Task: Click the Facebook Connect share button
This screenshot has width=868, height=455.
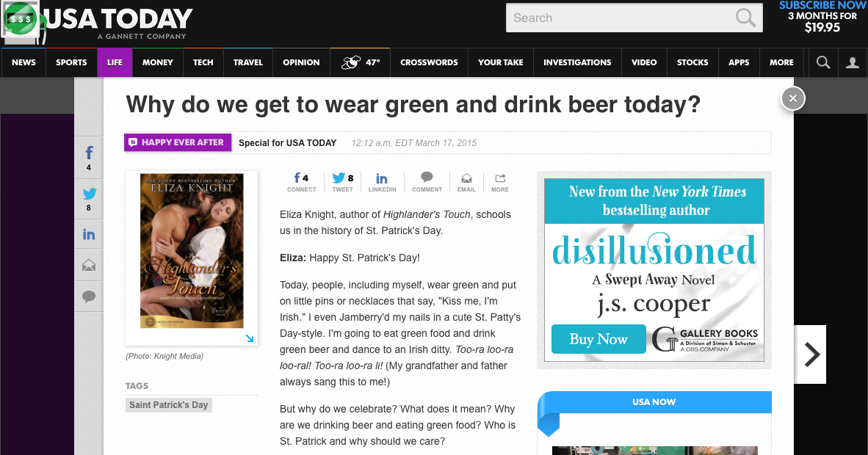Action: [x=301, y=182]
